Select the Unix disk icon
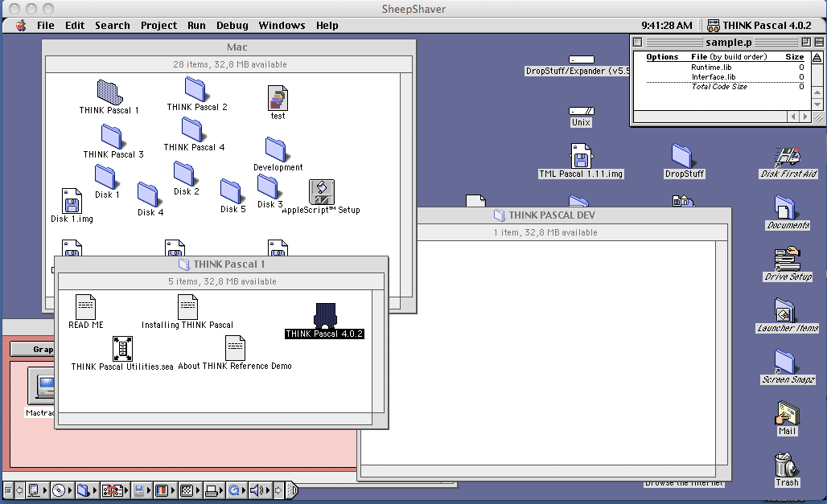Image resolution: width=827 pixels, height=504 pixels. 581,111
